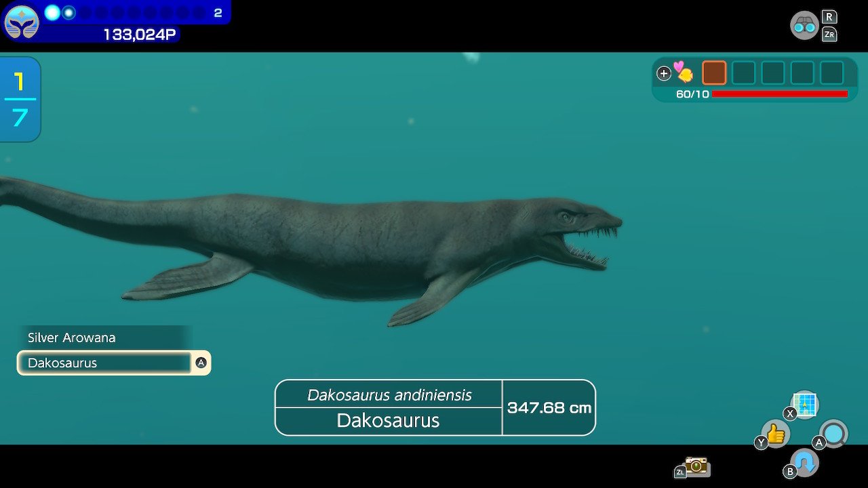Click the B button label by back arrow
868x488 pixels.
[x=790, y=472]
